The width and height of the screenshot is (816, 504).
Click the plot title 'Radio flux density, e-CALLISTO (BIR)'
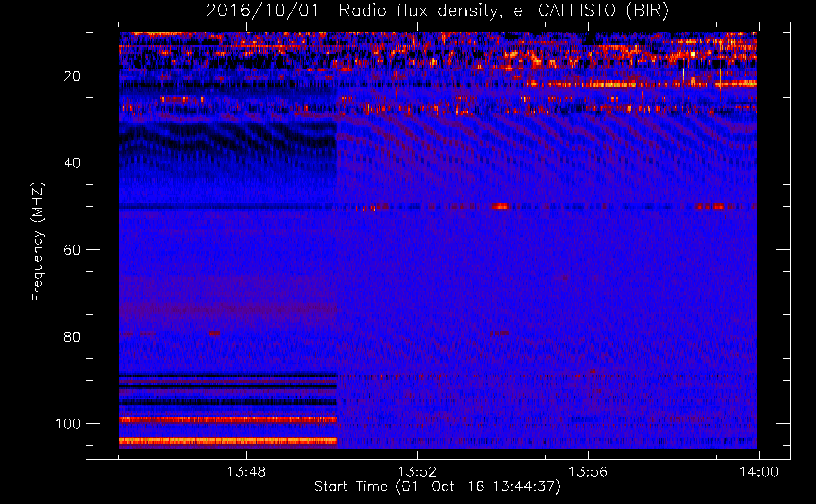[x=503, y=11]
